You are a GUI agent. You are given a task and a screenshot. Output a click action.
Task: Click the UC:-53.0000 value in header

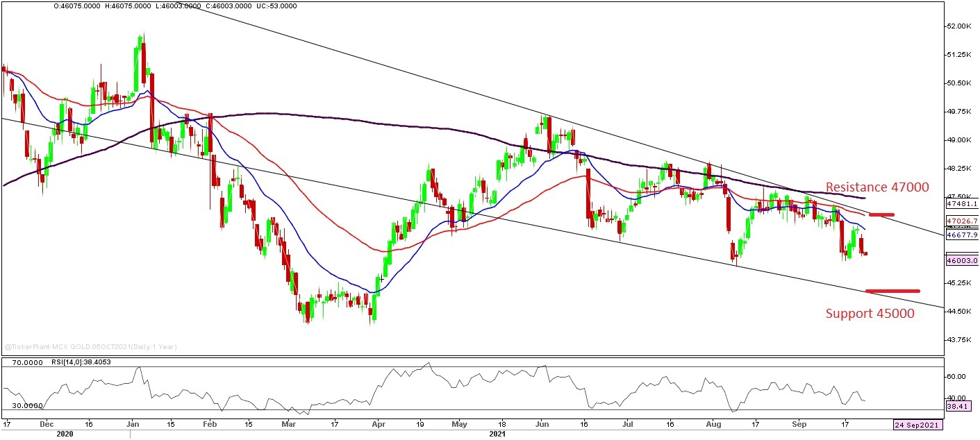coord(277,6)
